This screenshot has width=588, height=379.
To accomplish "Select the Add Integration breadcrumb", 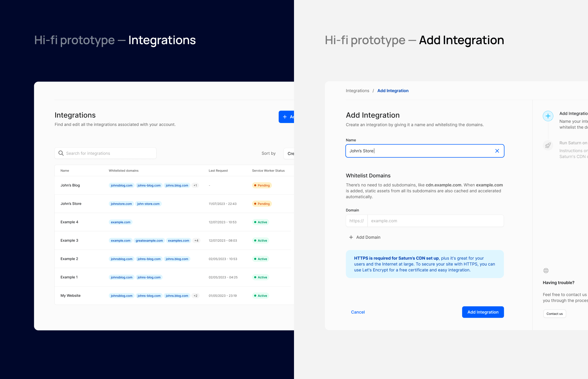I will click(x=393, y=91).
